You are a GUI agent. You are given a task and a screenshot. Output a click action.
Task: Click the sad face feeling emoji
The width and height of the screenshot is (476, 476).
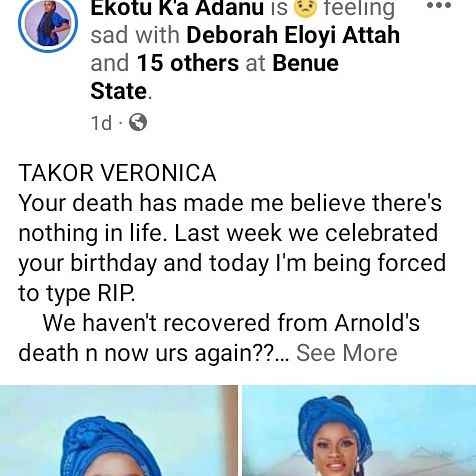(x=304, y=8)
